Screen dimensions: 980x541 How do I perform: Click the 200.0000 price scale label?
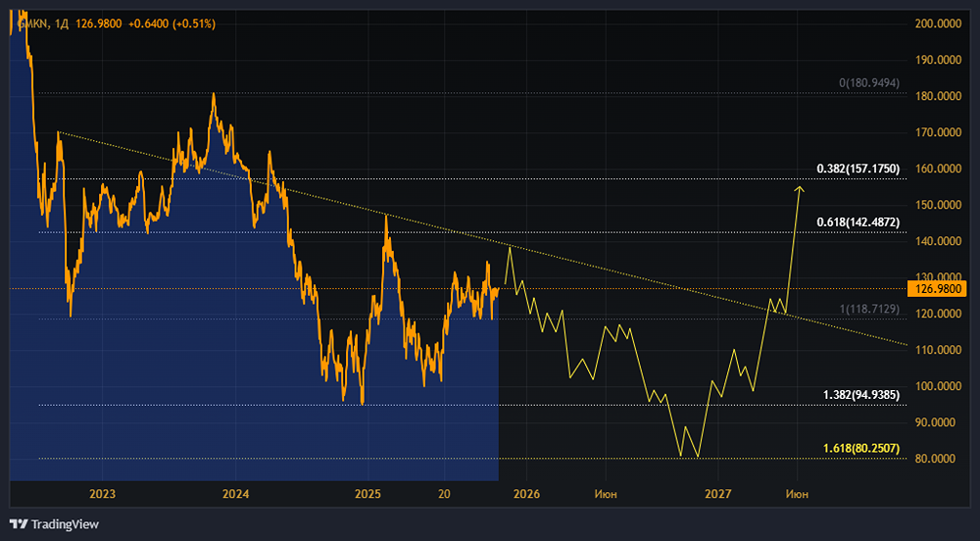pyautogui.click(x=937, y=24)
